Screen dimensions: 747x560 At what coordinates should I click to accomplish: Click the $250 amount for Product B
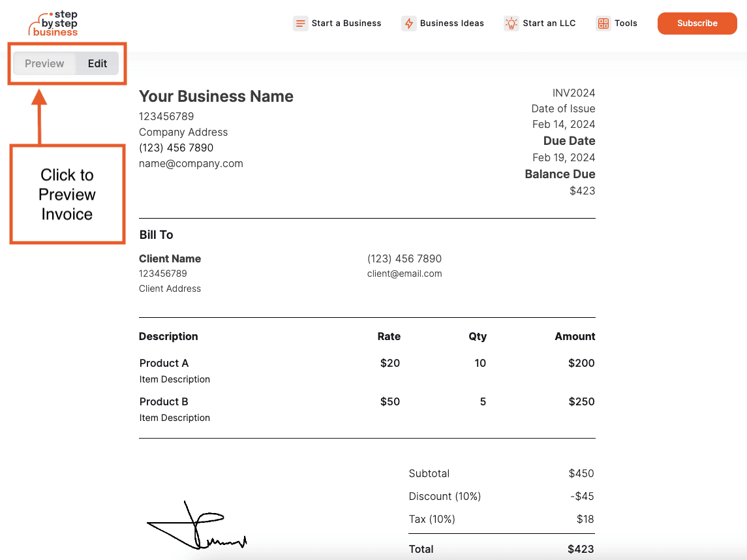point(581,402)
